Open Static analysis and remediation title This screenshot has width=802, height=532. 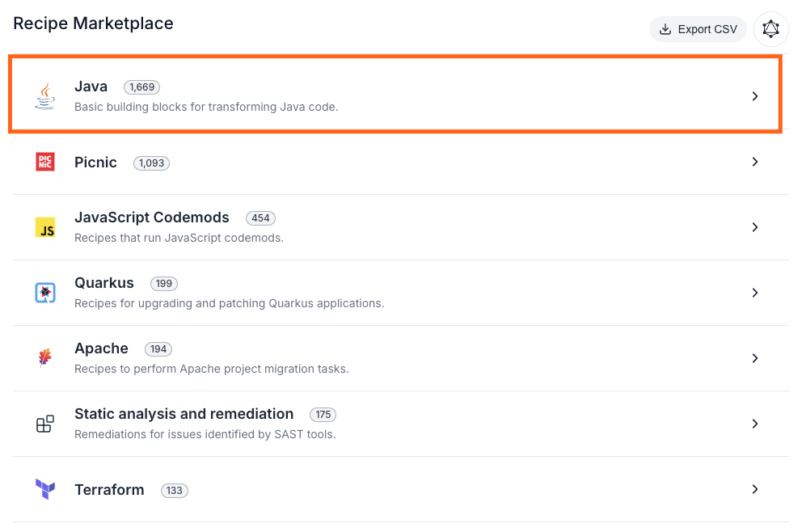coord(184,414)
